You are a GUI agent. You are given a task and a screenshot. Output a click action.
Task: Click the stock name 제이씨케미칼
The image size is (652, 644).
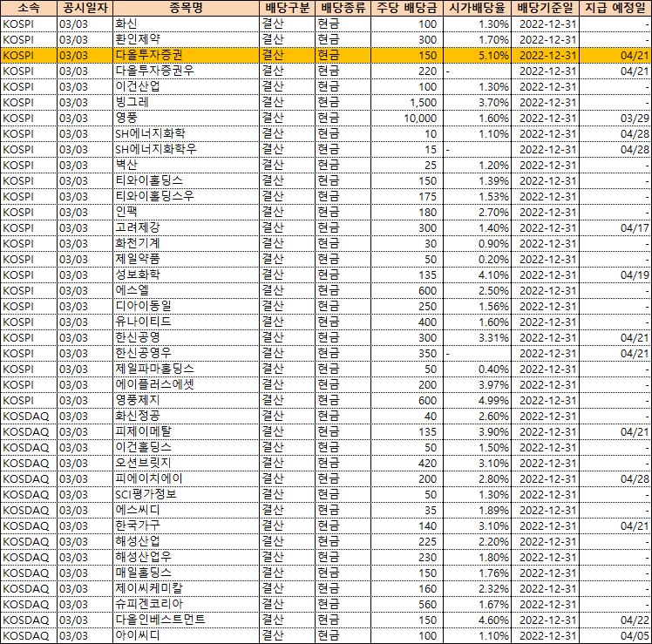pos(149,589)
